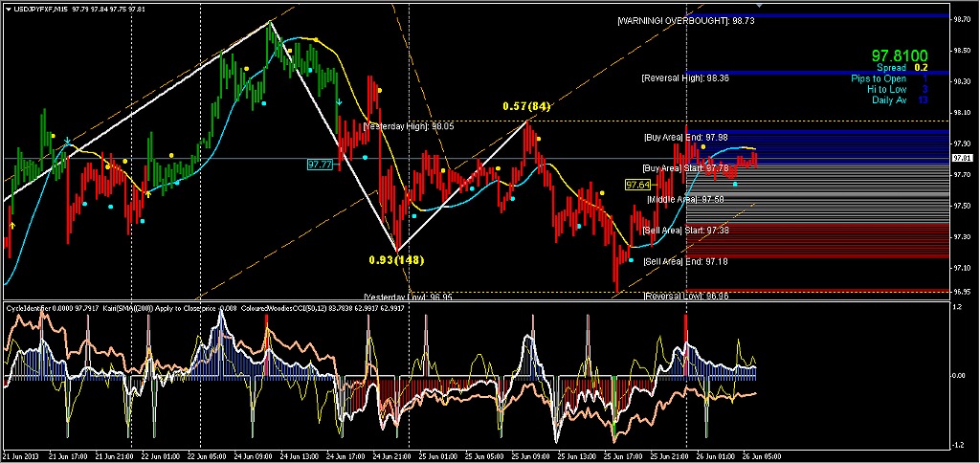The image size is (980, 463).
Task: Click the -1.2 value on indicator scale
Action: [957, 445]
